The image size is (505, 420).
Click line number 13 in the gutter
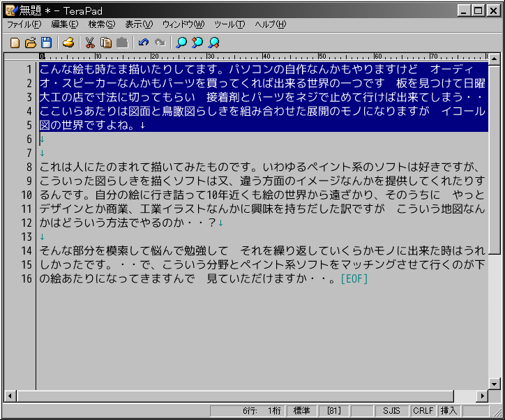click(x=27, y=237)
